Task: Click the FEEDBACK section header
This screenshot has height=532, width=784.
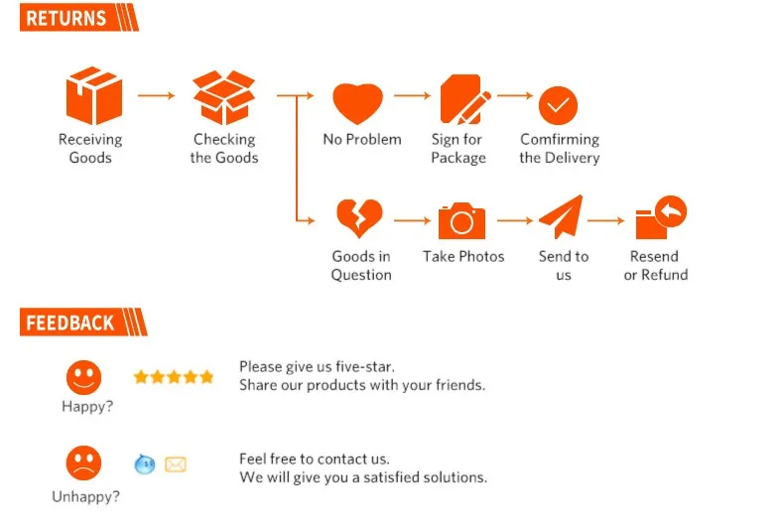Action: 83,322
